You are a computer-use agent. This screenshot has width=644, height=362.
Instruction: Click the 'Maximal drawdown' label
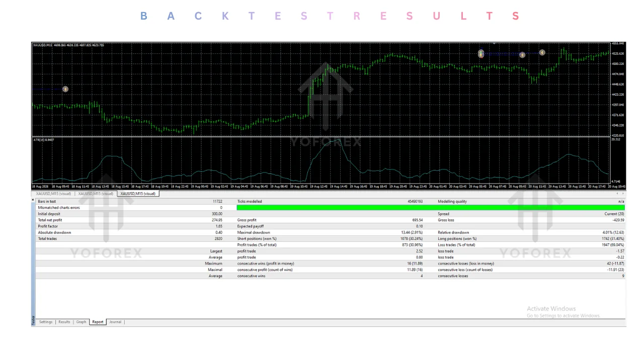(x=254, y=232)
